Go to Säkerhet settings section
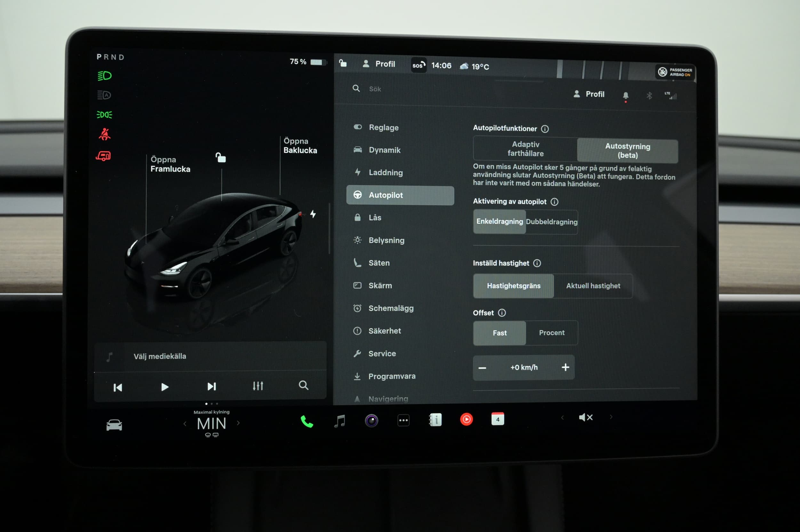800x532 pixels. pyautogui.click(x=385, y=331)
